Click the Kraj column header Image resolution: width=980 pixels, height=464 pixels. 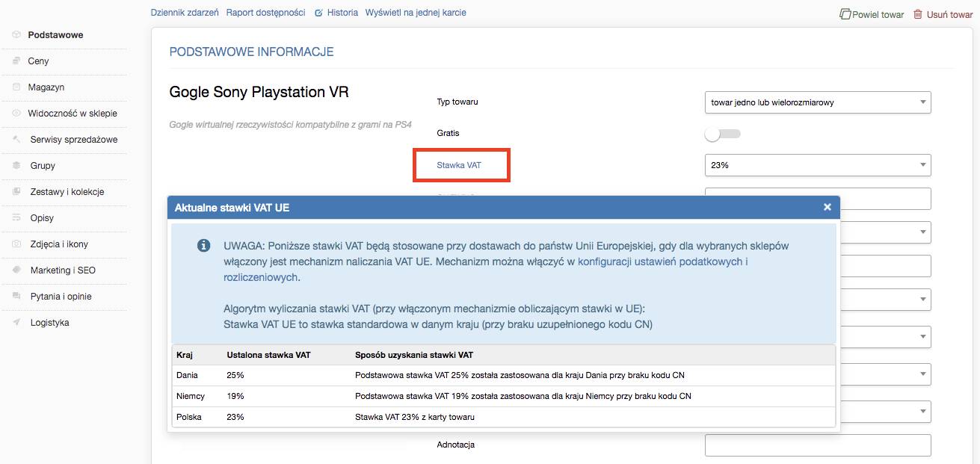(x=185, y=355)
